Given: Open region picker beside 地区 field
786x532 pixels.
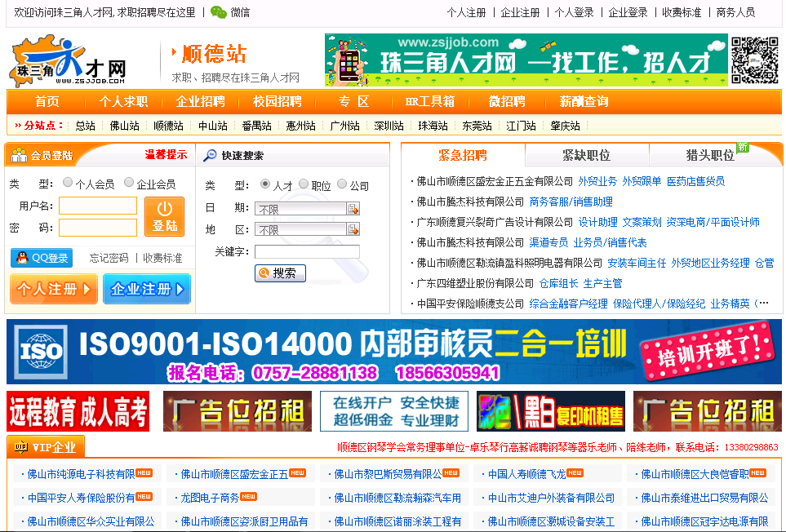Looking at the screenshot, I should click(353, 229).
